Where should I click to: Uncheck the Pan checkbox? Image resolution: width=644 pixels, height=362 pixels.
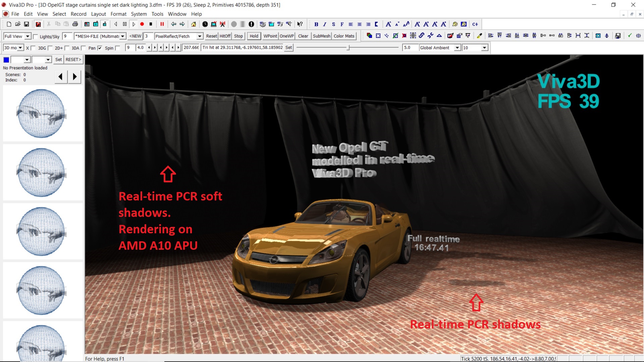click(100, 48)
